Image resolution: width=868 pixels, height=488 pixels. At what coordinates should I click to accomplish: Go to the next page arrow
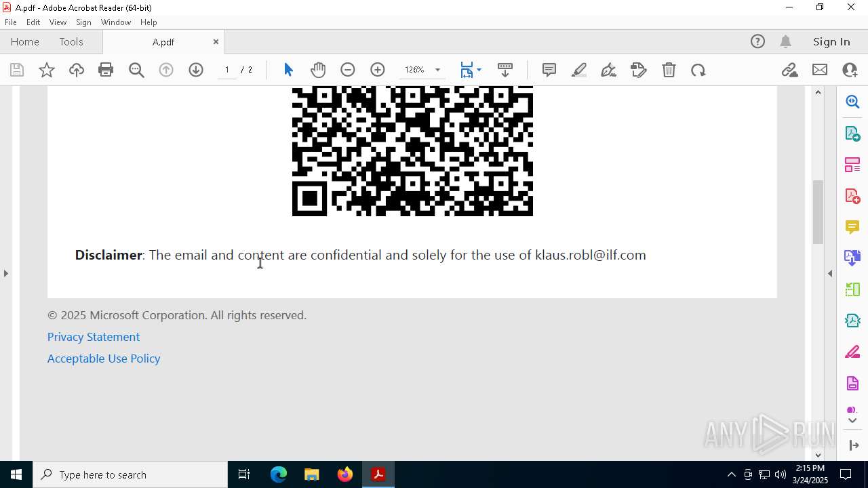(196, 70)
